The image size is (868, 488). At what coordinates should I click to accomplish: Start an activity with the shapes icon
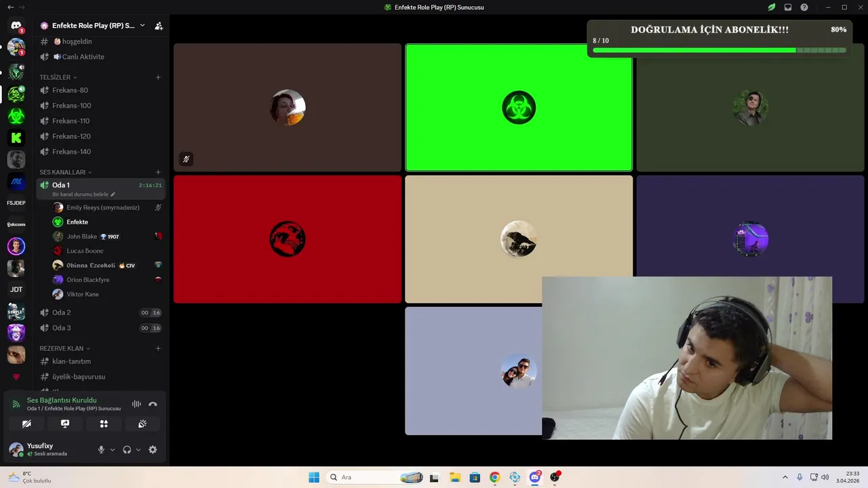(x=104, y=424)
